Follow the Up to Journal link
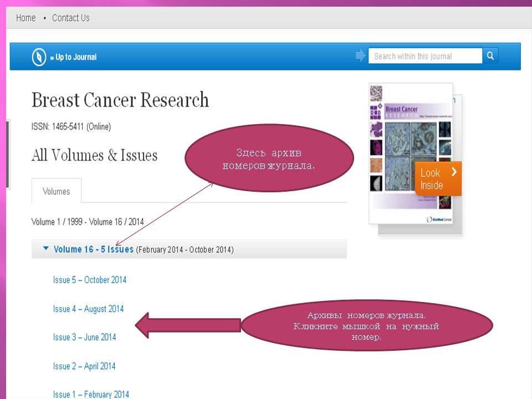532x399 pixels. pos(75,57)
